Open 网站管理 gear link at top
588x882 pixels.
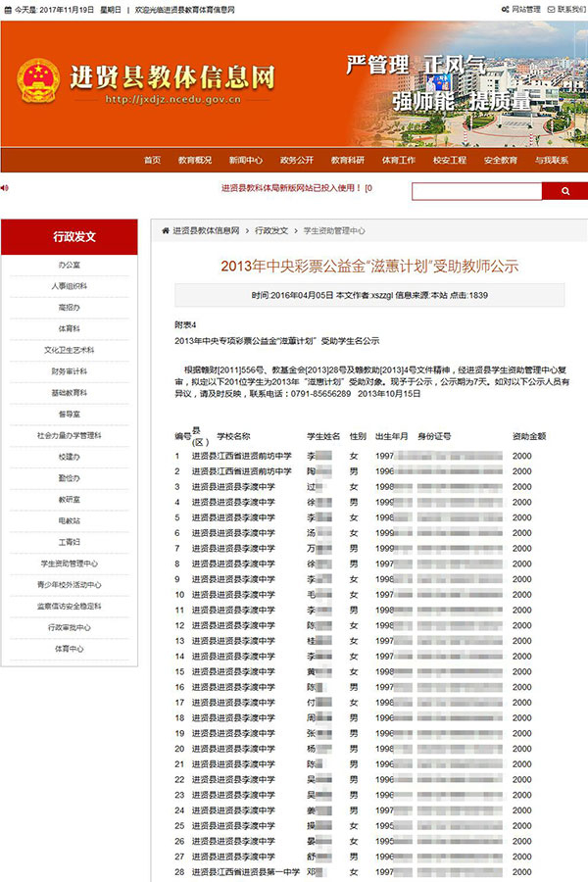tap(520, 9)
